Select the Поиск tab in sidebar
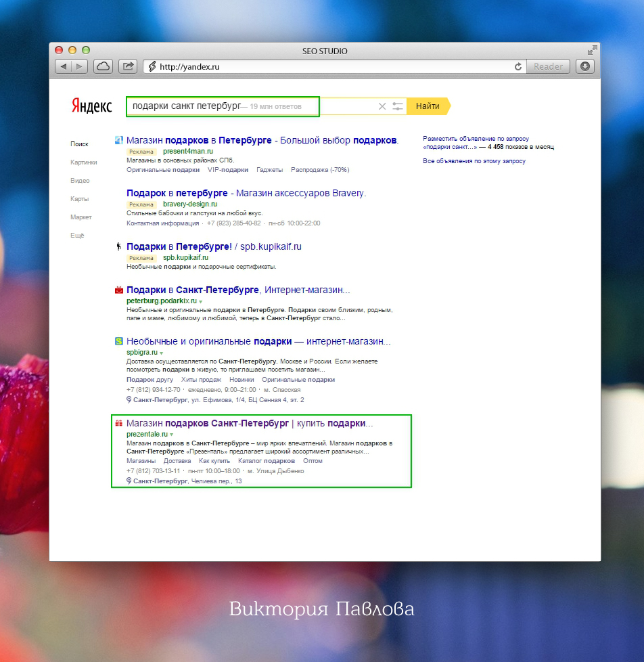This screenshot has height=662, width=644. 79,144
